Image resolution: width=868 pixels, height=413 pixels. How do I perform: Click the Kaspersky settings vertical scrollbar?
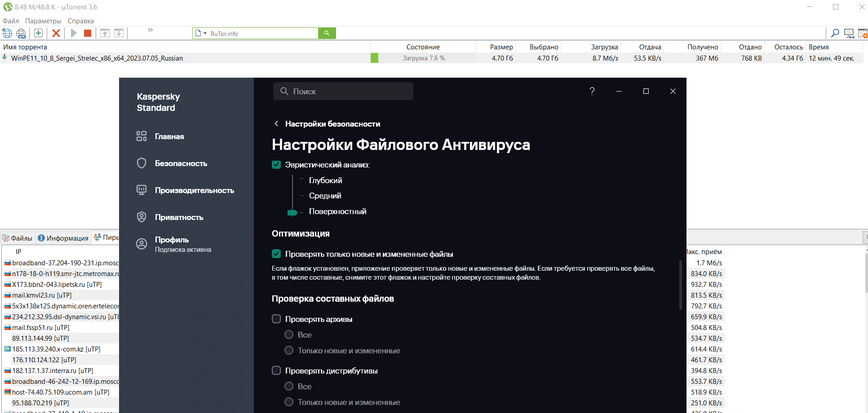[x=681, y=285]
